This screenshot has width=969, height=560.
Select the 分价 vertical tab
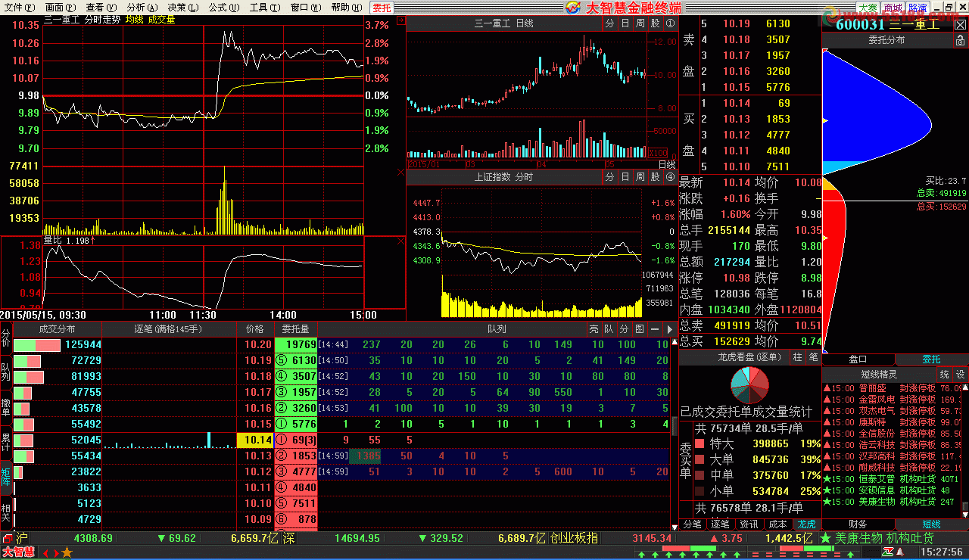click(x=6, y=338)
